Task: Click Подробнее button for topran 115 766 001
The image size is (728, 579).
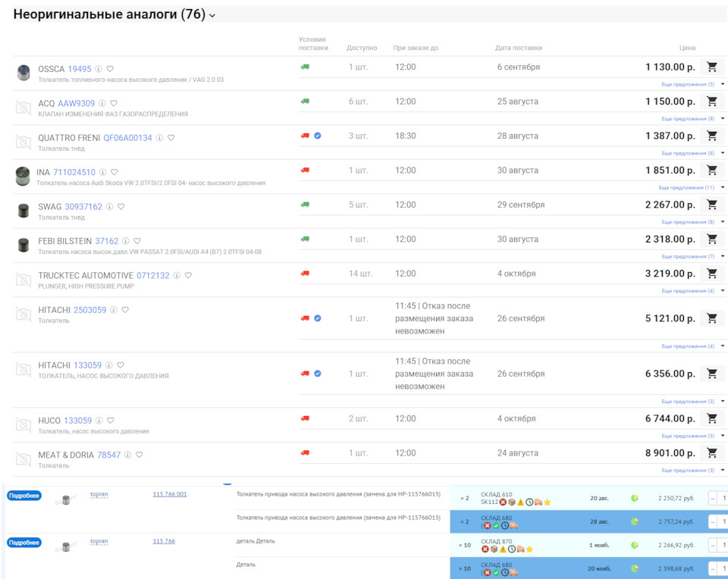Action: coord(24,496)
